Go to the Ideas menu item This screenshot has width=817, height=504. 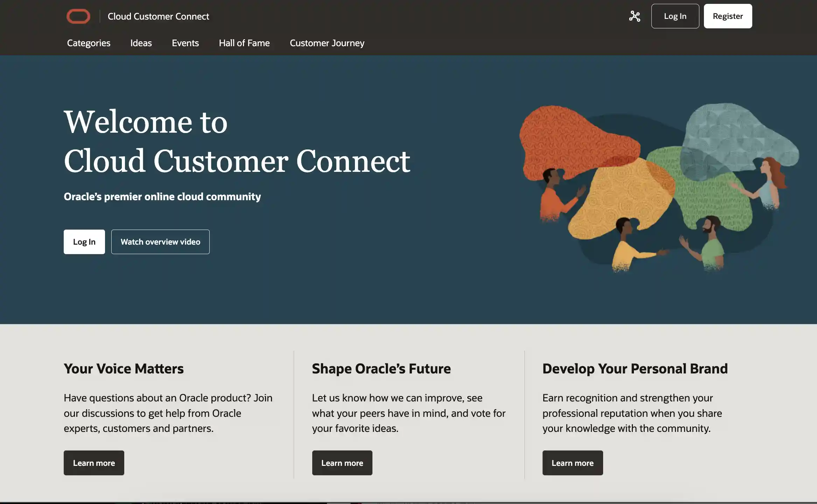pyautogui.click(x=141, y=43)
